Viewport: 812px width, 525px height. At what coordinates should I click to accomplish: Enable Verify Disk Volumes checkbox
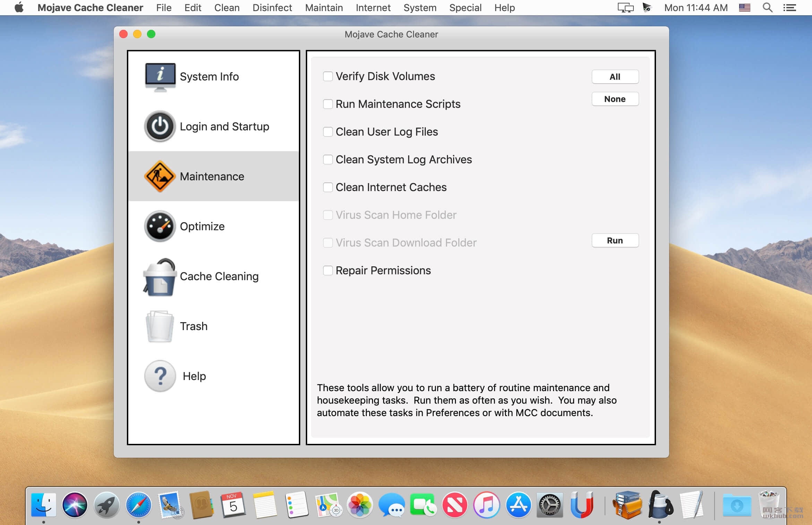328,76
